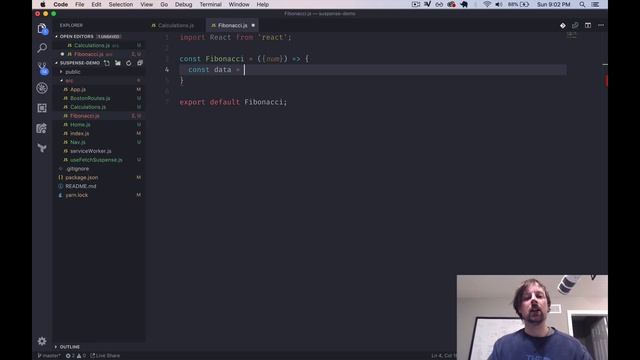This screenshot has height=360, width=640.
Task: Open the .gitignore file
Action: [x=77, y=169]
